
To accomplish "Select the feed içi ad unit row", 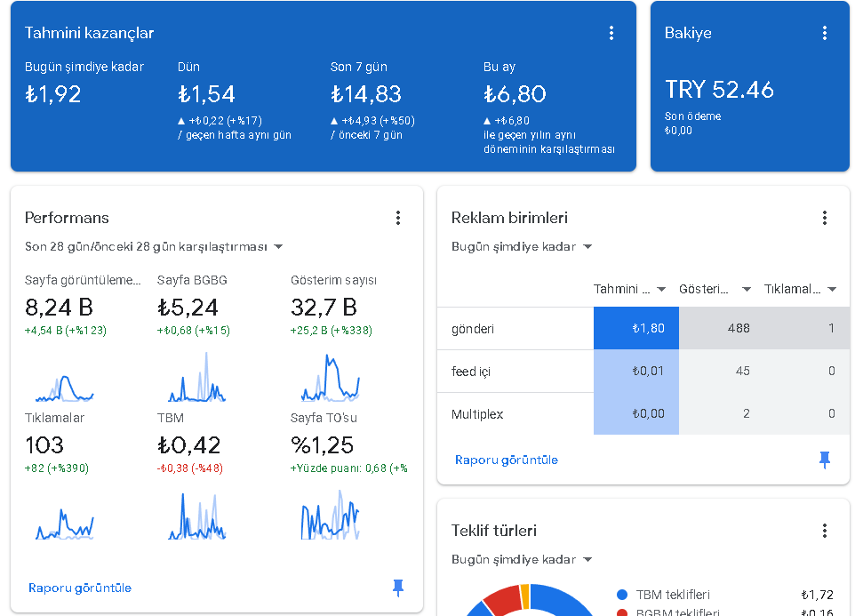I will point(643,371).
